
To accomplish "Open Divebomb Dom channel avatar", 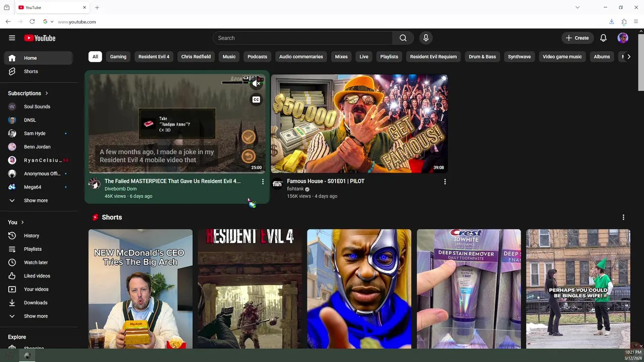I will (95, 184).
